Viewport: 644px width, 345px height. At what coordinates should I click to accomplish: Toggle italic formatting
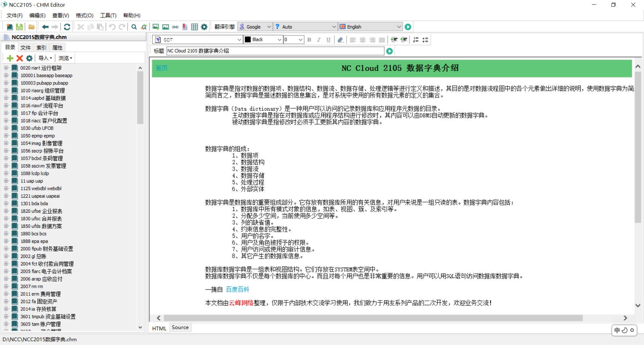click(x=319, y=40)
